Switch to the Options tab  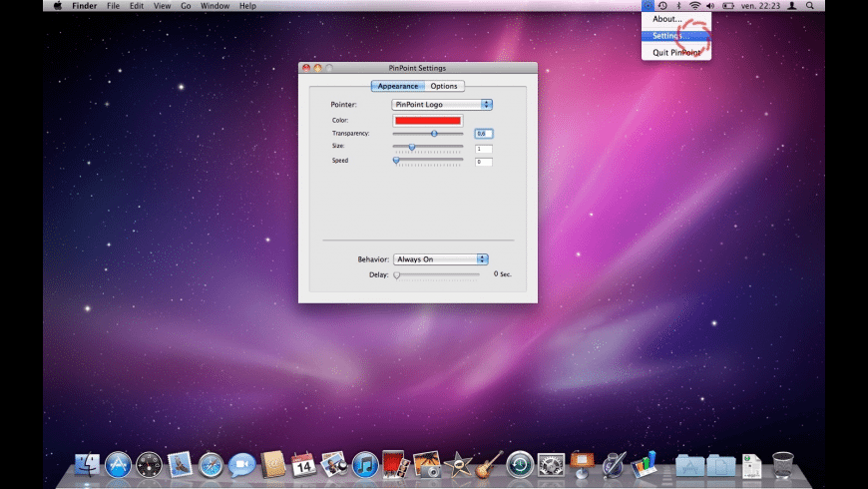pyautogui.click(x=444, y=86)
